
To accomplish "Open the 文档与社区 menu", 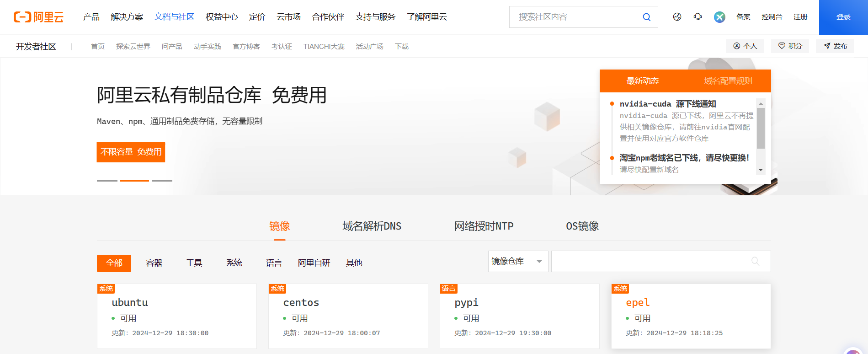I will point(174,17).
